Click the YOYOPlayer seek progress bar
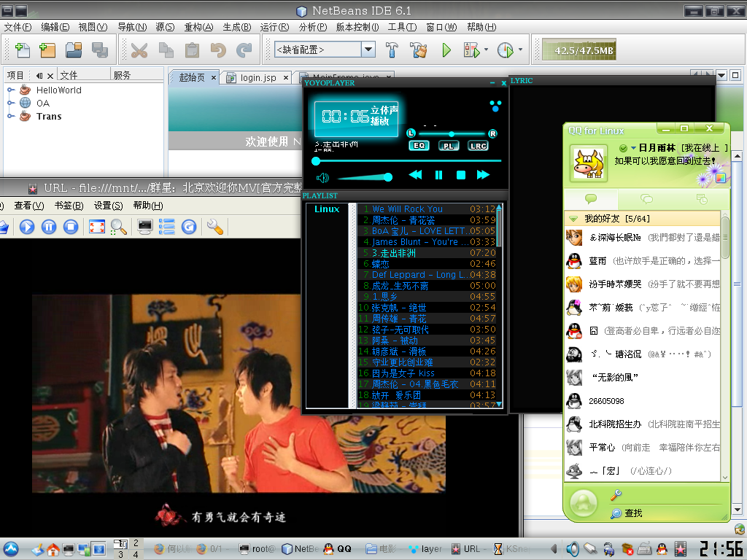The height and width of the screenshot is (560, 747). coord(407,161)
